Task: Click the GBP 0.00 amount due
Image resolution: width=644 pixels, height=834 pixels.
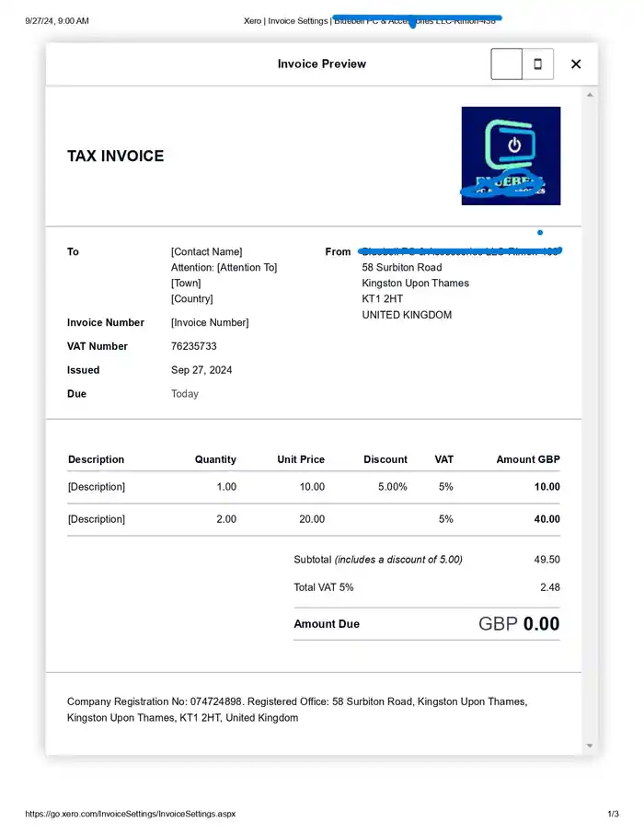Action: point(519,624)
